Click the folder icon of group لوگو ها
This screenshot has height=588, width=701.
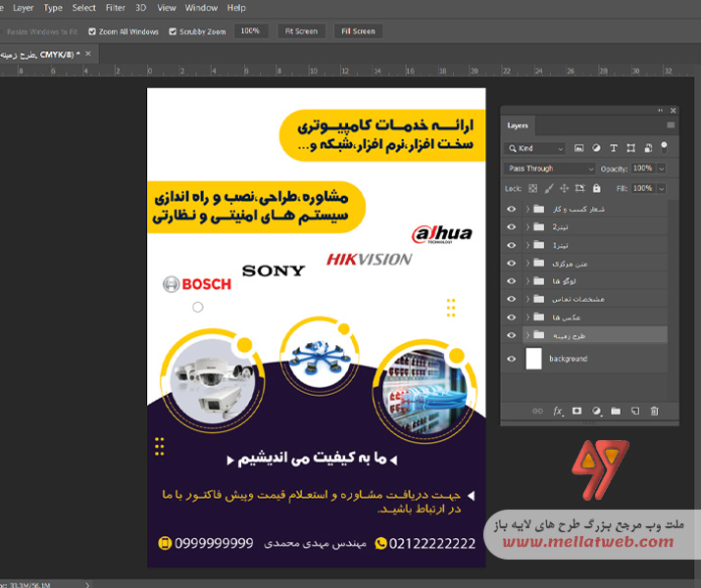click(539, 281)
